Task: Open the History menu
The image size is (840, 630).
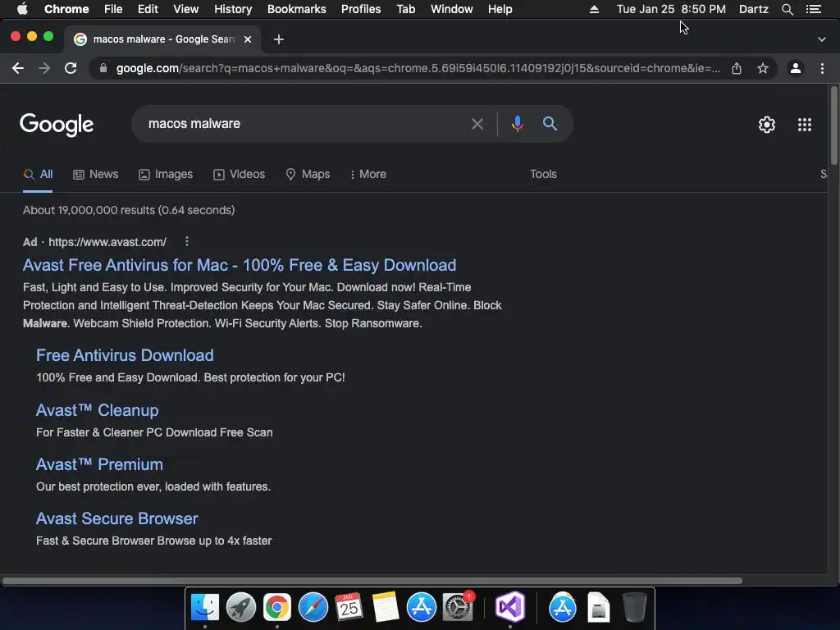Action: tap(233, 9)
